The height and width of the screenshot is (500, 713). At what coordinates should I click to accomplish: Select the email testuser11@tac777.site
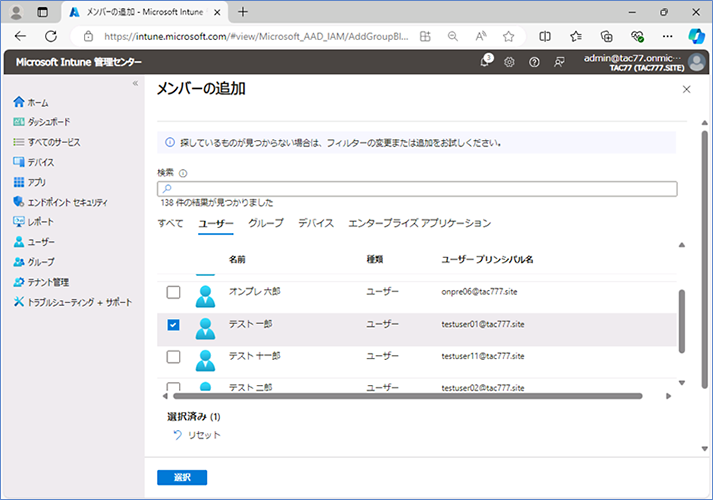coord(483,356)
